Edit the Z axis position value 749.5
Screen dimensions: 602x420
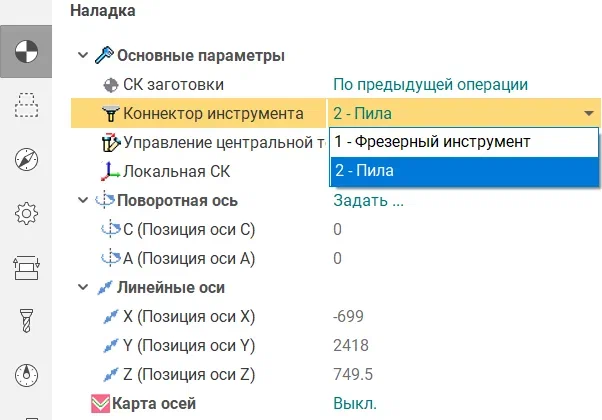point(353,374)
